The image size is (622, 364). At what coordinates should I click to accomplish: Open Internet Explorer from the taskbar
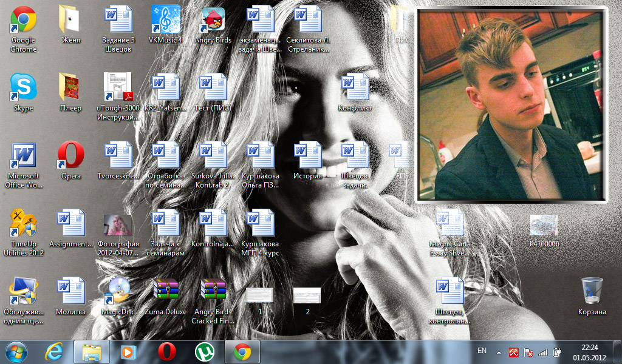click(x=54, y=352)
